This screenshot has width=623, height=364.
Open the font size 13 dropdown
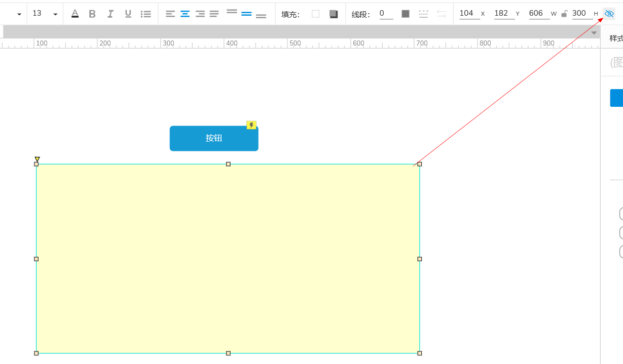pyautogui.click(x=45, y=14)
